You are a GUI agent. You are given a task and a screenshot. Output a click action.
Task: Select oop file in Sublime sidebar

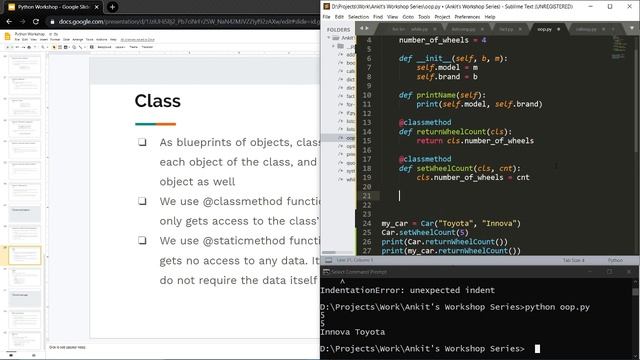(x=350, y=138)
